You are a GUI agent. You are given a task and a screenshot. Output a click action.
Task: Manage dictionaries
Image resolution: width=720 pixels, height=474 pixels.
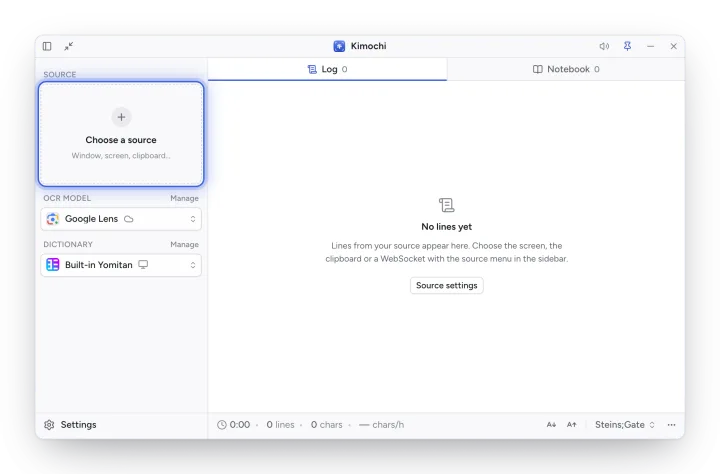tap(184, 244)
